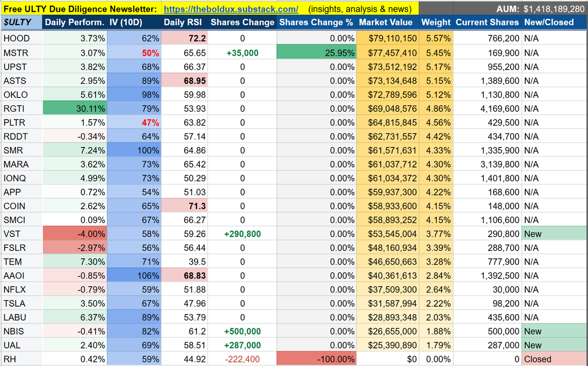Click the 5.57% weight cell
The height and width of the screenshot is (366, 588).
[436, 39]
